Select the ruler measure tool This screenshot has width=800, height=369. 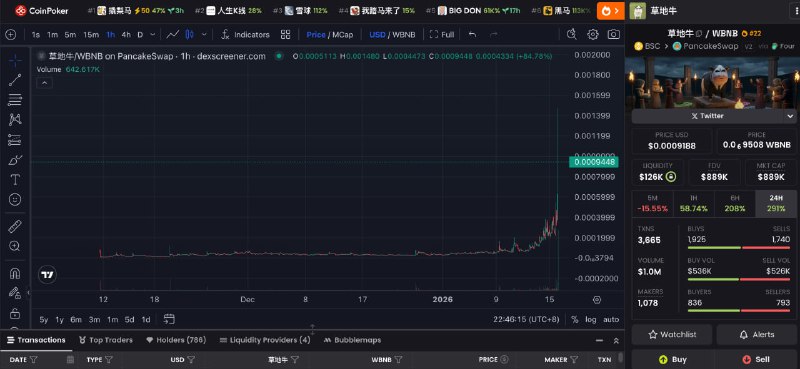pyautogui.click(x=15, y=226)
